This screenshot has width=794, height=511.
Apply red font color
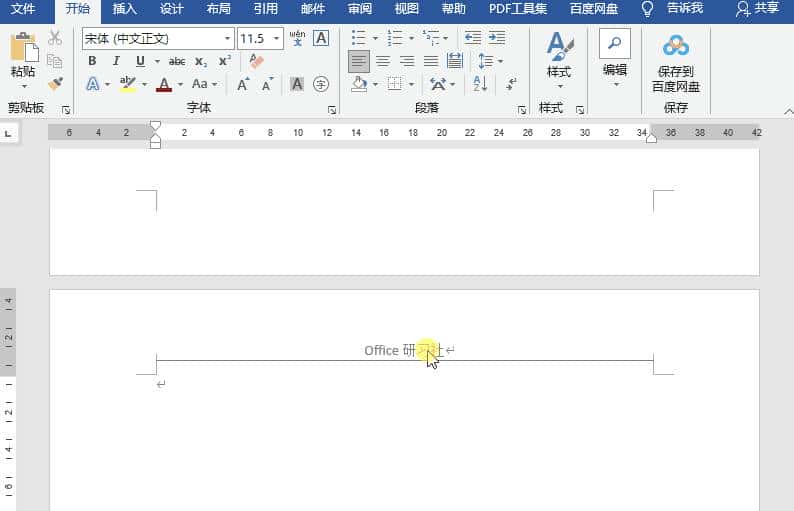tap(164, 85)
